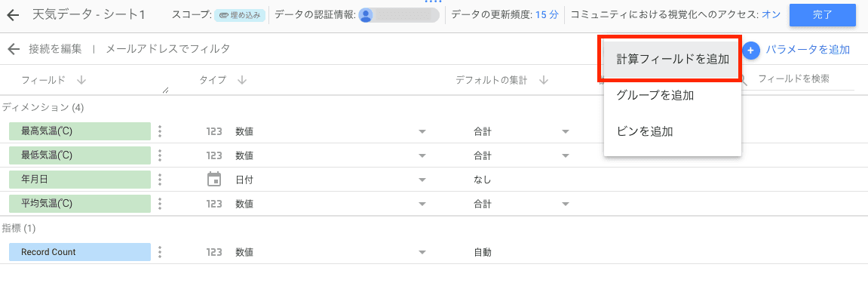Viewport: 868px width, 289px height.
Task: Select グループを追加 menu item
Action: click(672, 95)
